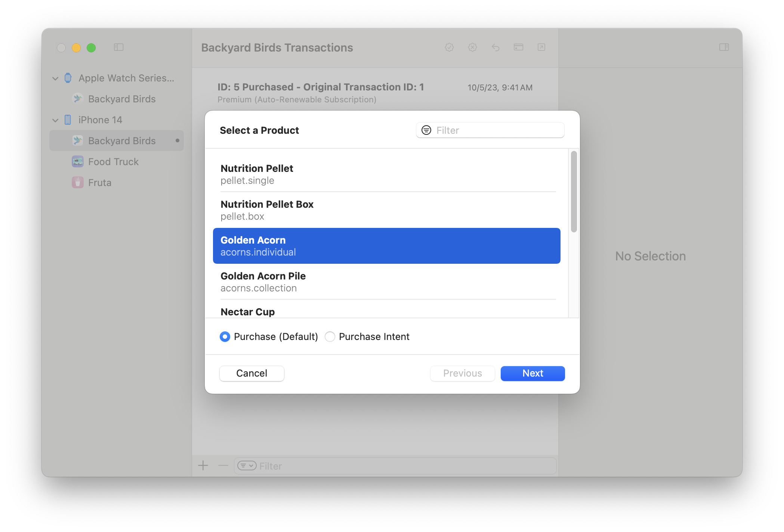Click the refund arrow toolbar icon
This screenshot has height=532, width=784.
pos(496,47)
